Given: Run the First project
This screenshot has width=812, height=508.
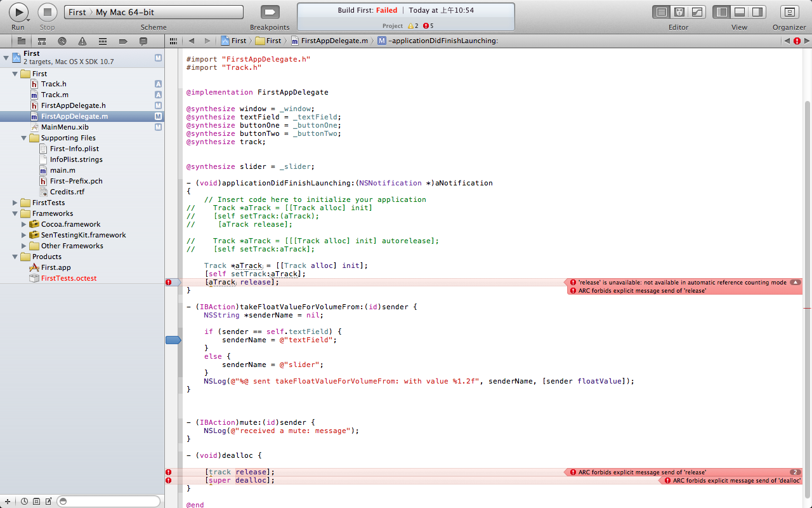Looking at the screenshot, I should pyautogui.click(x=18, y=12).
